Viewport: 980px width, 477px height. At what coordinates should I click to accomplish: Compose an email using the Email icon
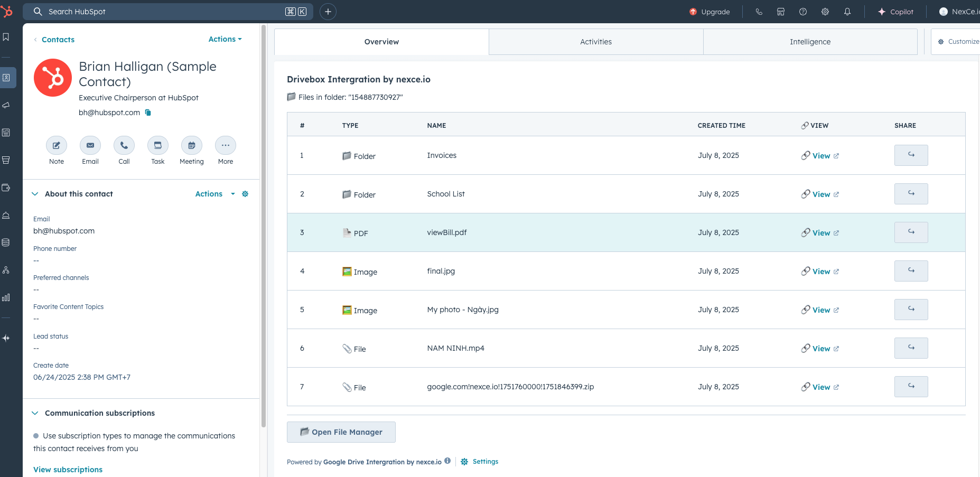(90, 145)
